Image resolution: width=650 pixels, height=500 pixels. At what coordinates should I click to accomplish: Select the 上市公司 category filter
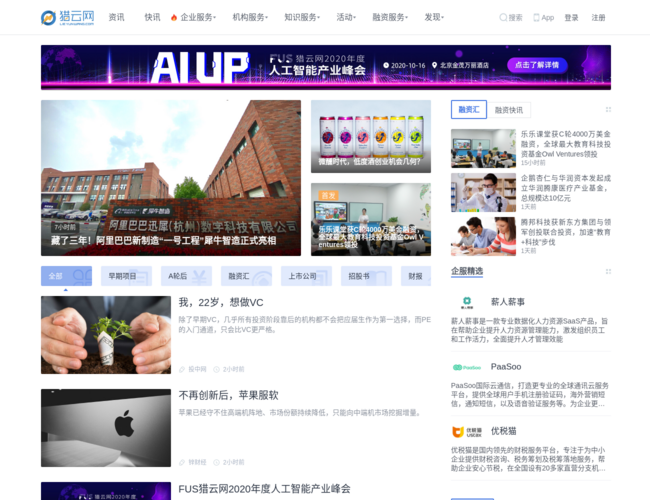click(x=306, y=276)
